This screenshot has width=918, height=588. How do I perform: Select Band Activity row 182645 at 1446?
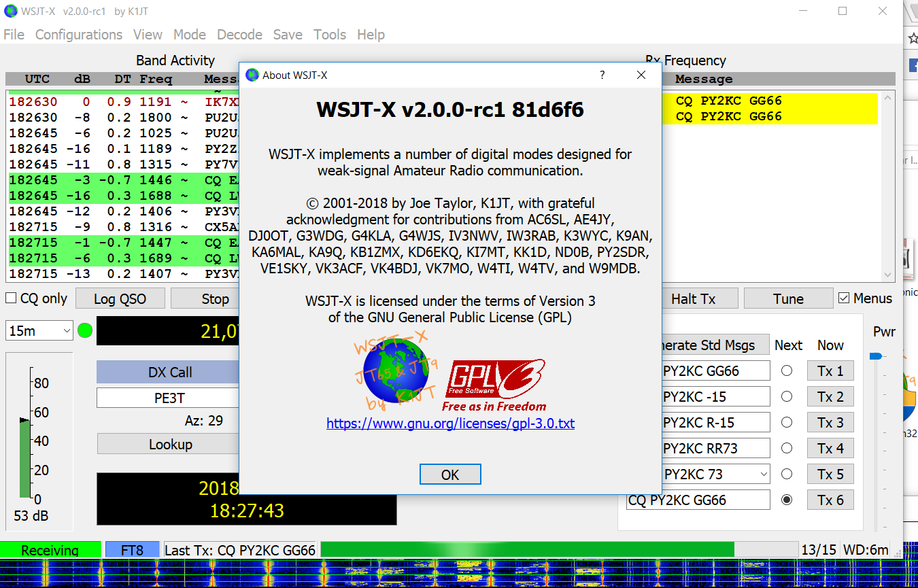123,180
